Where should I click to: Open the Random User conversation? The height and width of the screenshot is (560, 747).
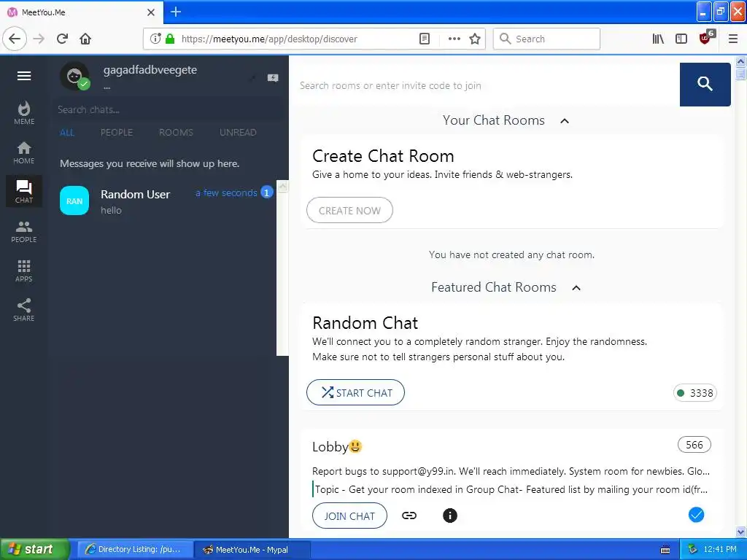(x=166, y=201)
